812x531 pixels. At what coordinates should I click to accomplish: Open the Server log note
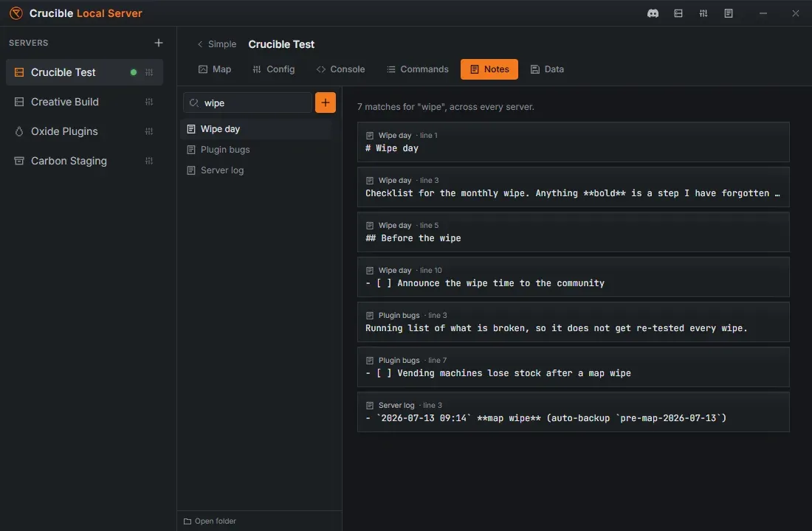click(256, 170)
